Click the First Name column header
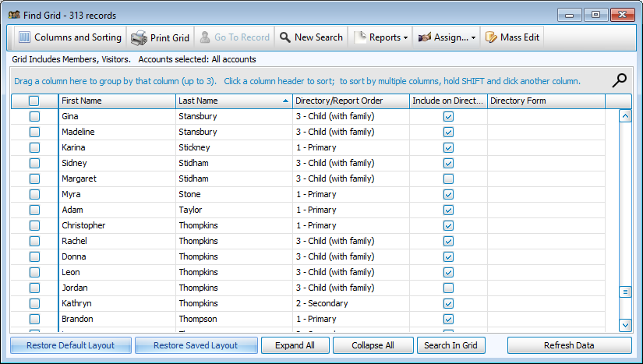The width and height of the screenshot is (643, 364). coord(117,101)
